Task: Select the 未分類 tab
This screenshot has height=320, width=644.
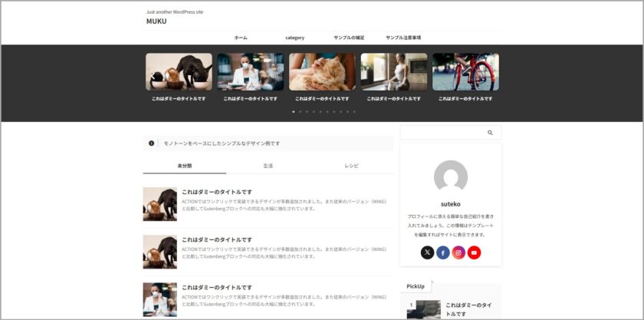Action: pyautogui.click(x=185, y=166)
